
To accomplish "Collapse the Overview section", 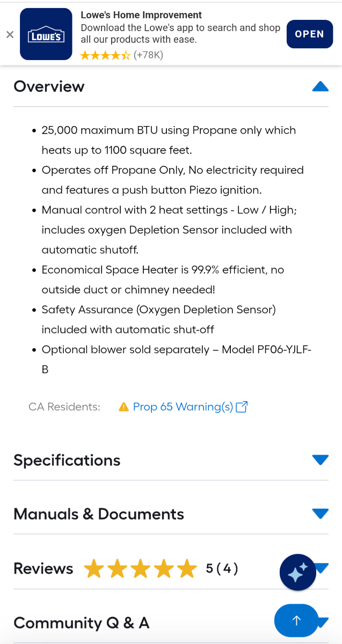I will pyautogui.click(x=320, y=86).
